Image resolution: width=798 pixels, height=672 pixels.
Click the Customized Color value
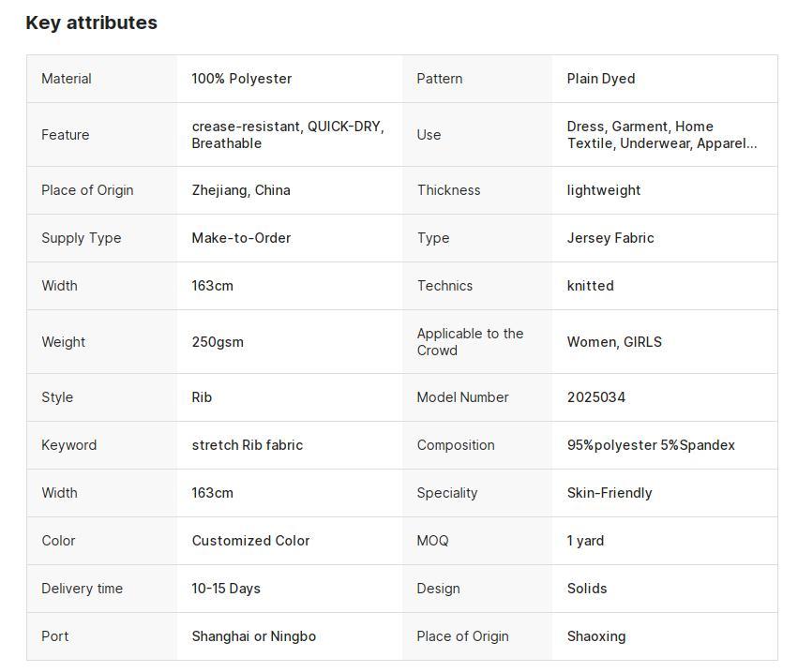[x=251, y=541]
